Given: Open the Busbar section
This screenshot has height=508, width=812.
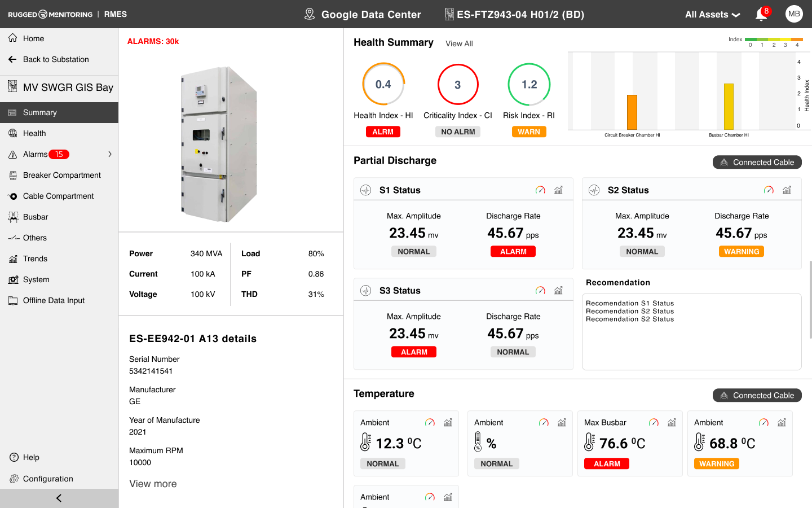Looking at the screenshot, I should (x=59, y=217).
